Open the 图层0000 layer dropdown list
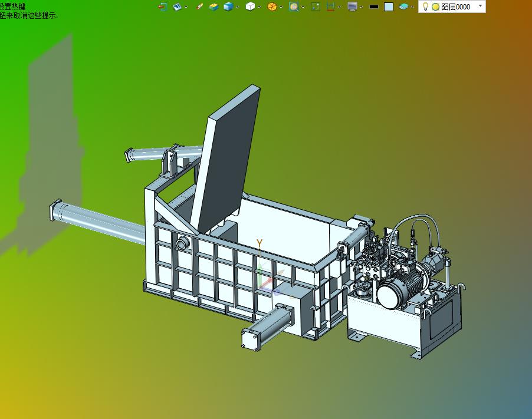Viewport: 532px width, 419px height. [481, 6]
